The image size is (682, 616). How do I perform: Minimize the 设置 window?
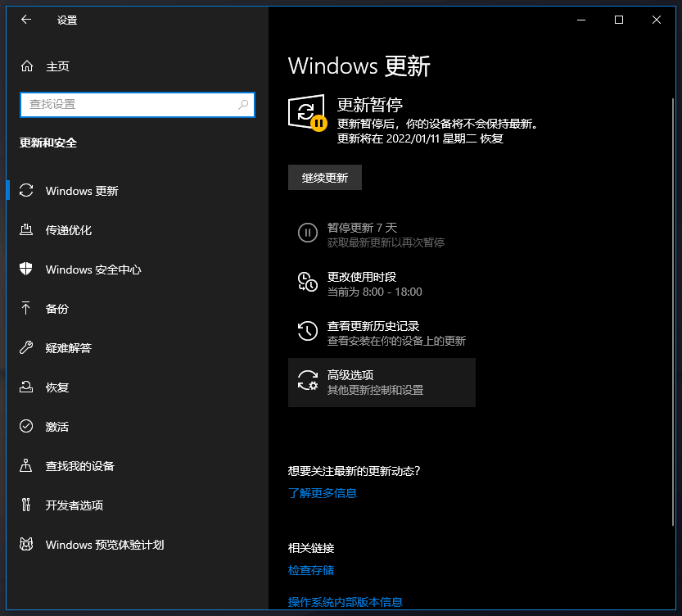point(581,20)
